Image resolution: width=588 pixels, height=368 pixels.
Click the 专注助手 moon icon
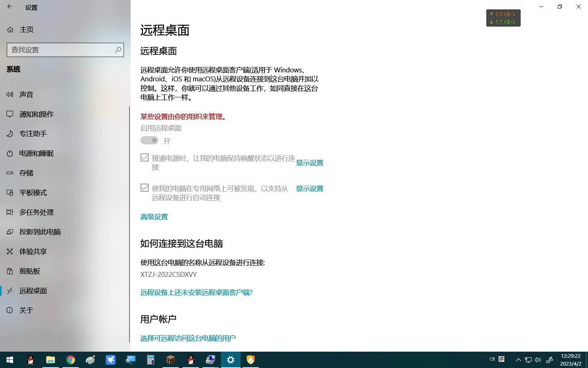tap(10, 134)
